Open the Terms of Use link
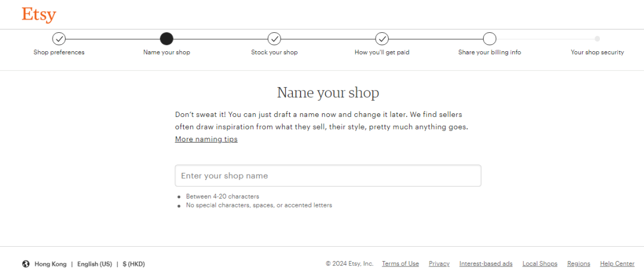Image resolution: width=644 pixels, height=279 pixels. click(x=401, y=263)
